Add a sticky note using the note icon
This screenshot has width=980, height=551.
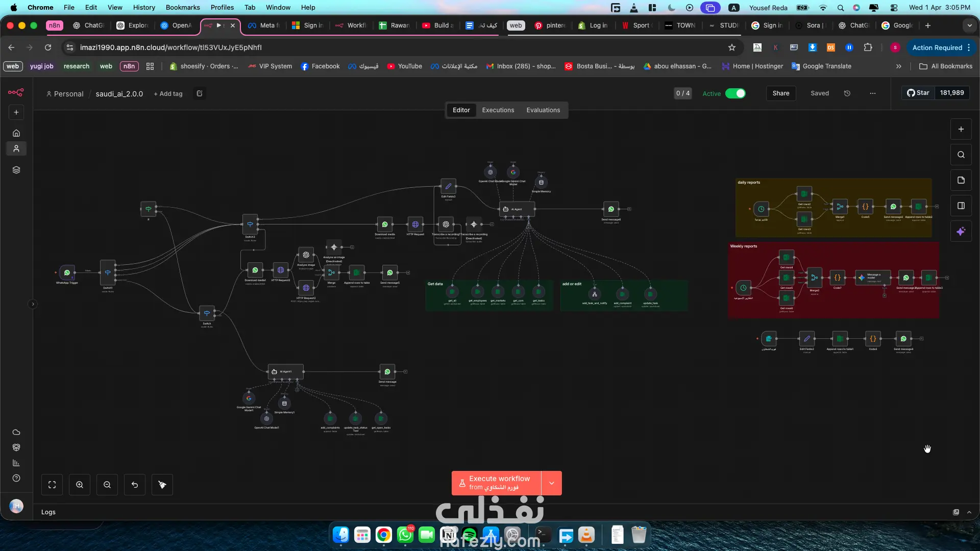(961, 180)
